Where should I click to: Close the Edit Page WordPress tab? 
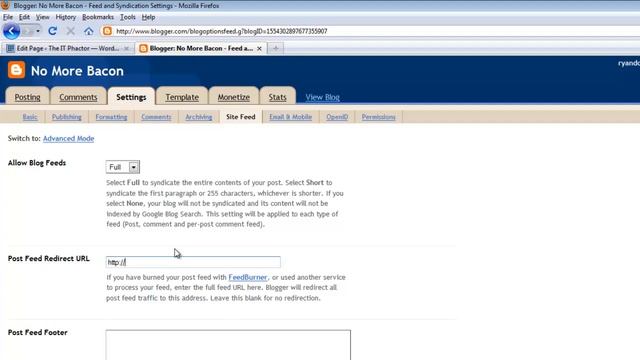click(127, 48)
